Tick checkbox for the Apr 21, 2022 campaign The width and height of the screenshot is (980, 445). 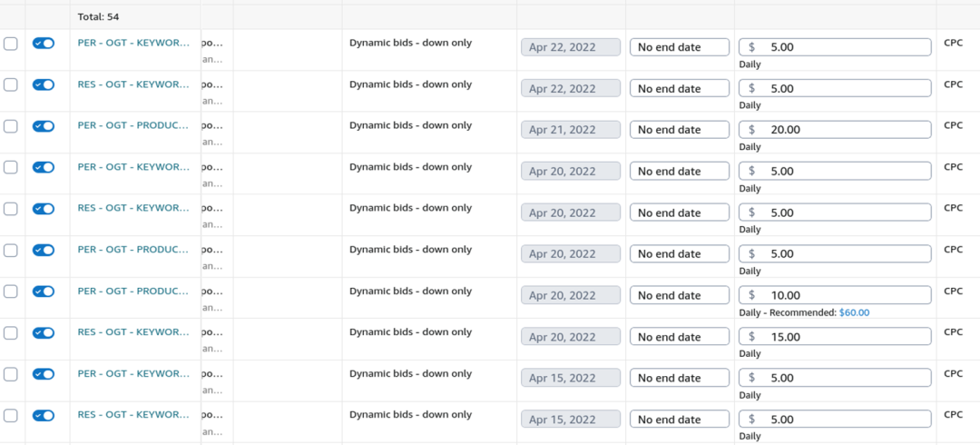pyautogui.click(x=11, y=126)
